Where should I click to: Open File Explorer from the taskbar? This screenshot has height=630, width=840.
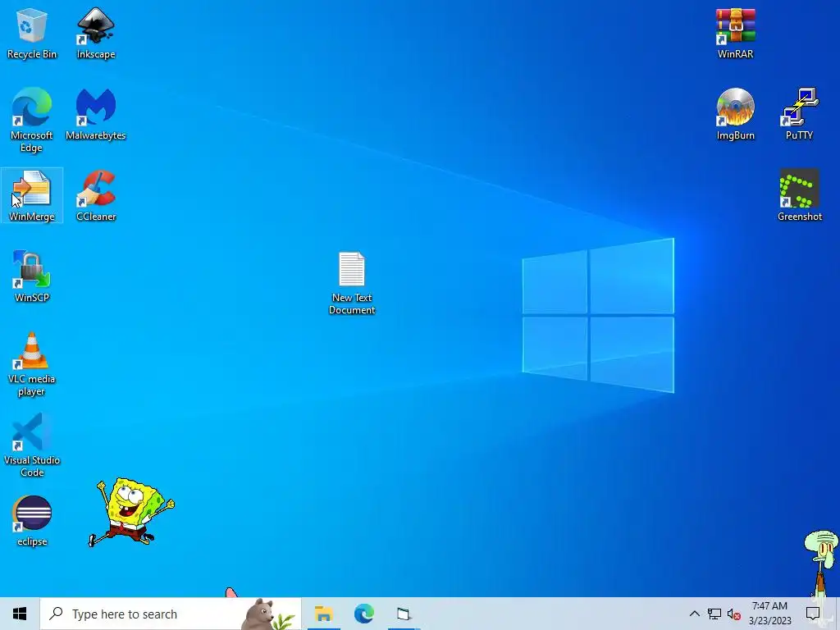click(323, 614)
